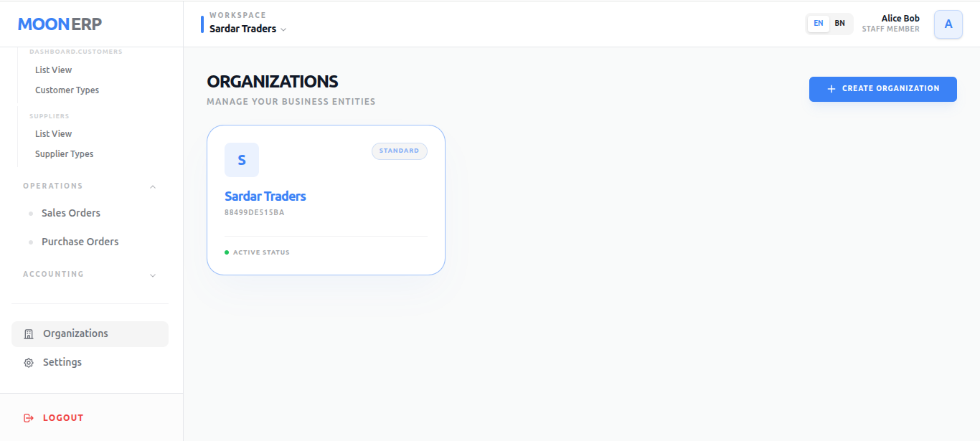Click the Organizations building icon in sidebar

[x=28, y=333]
